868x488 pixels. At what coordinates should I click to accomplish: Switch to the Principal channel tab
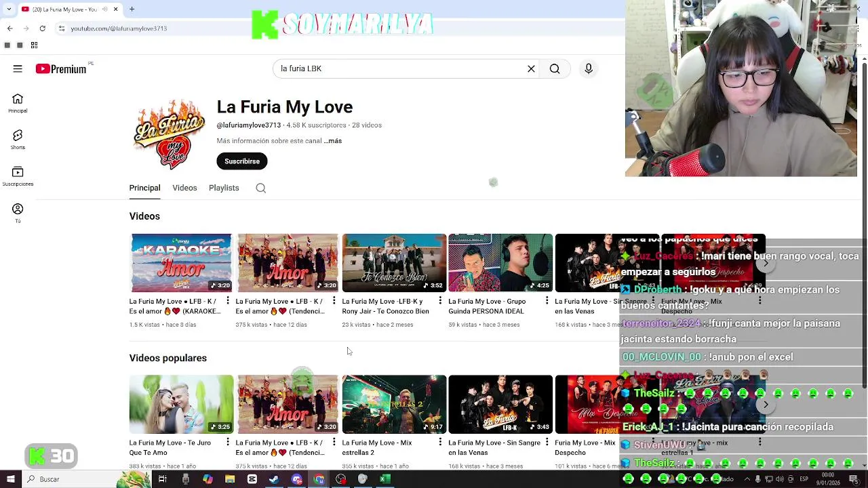[144, 188]
